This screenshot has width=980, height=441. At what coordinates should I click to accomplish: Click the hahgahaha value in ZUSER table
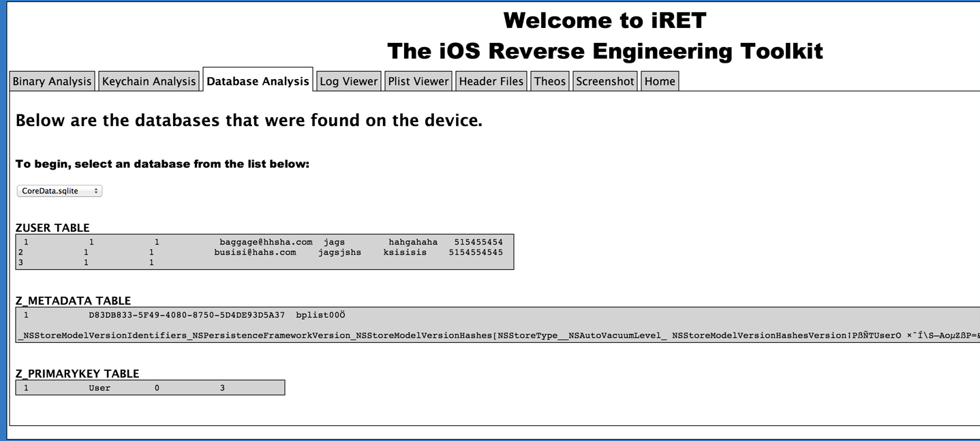coord(413,242)
